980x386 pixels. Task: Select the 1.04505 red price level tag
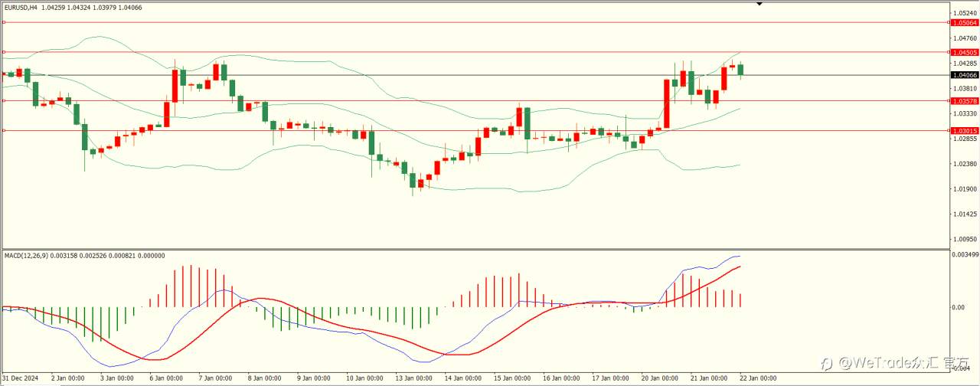coord(965,52)
